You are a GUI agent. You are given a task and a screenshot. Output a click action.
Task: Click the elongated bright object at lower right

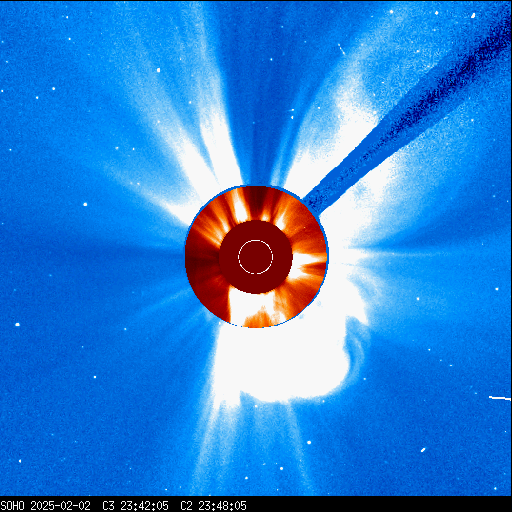[423, 450]
